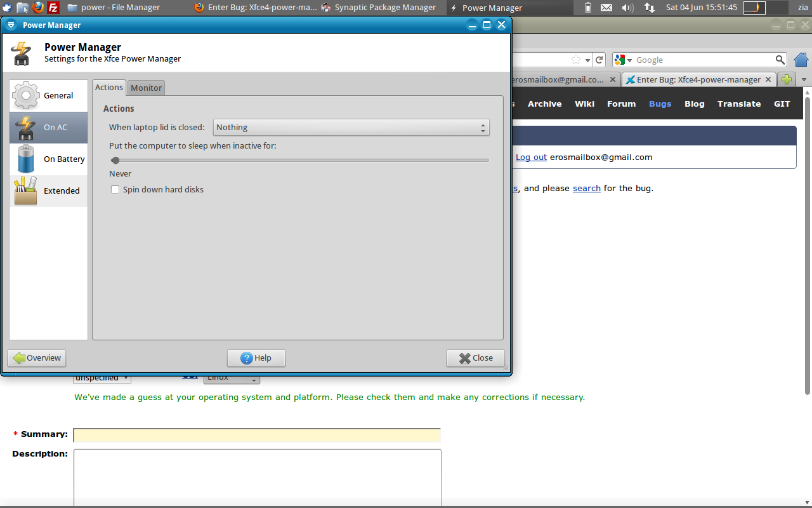Expand the Google search engine selector
Image resolution: width=812 pixels, height=508 pixels.
click(x=624, y=60)
